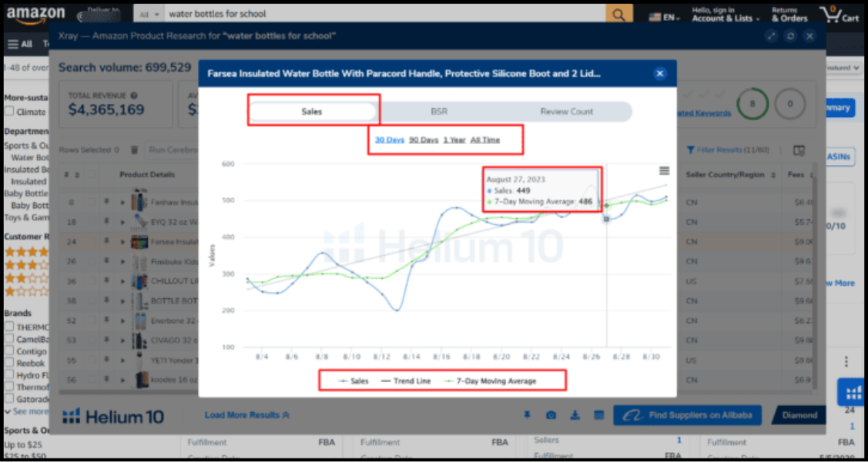The image size is (868, 463).
Task: Click the trash icon beside Rows Selected
Action: tap(134, 150)
